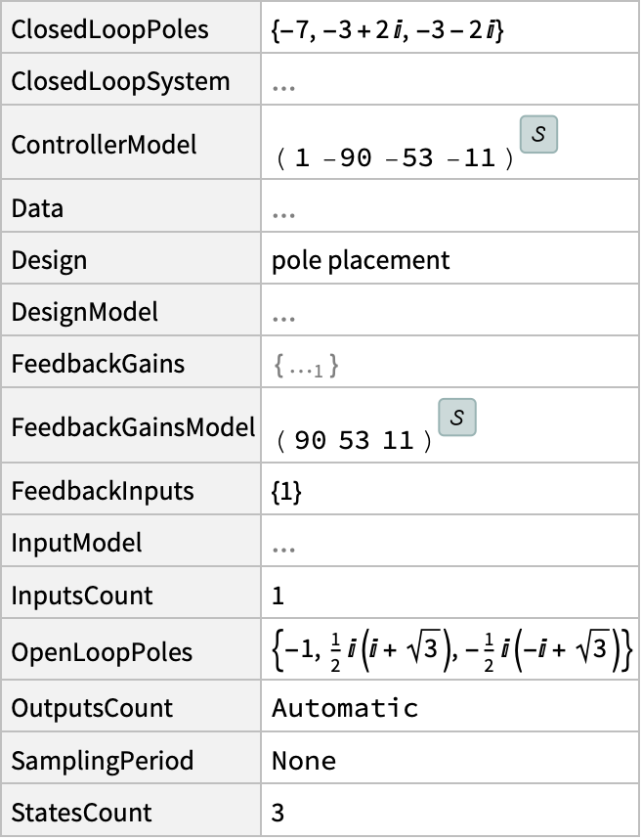Click the OpenLoopPoles key label
642x840 pixels.
coord(102,652)
